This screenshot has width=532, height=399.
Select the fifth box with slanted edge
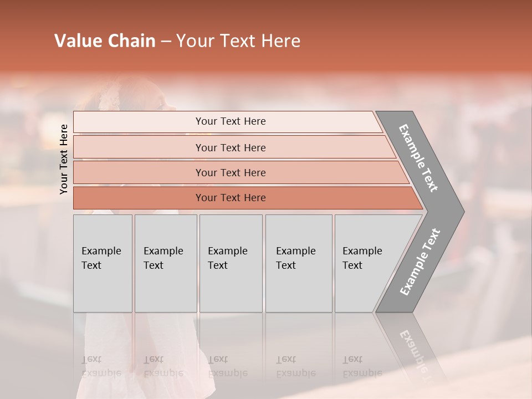coord(366,263)
